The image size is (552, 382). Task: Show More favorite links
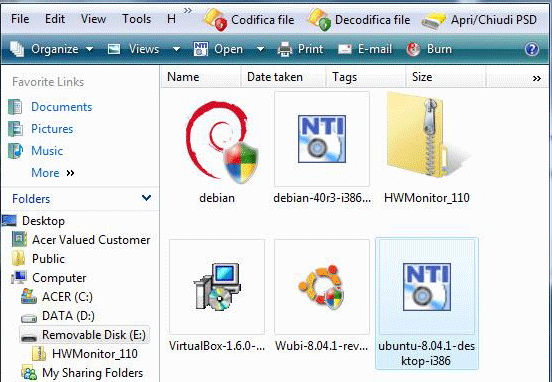(x=53, y=173)
